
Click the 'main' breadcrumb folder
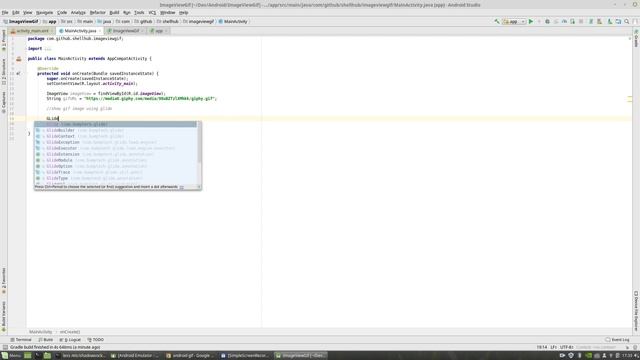coord(85,21)
